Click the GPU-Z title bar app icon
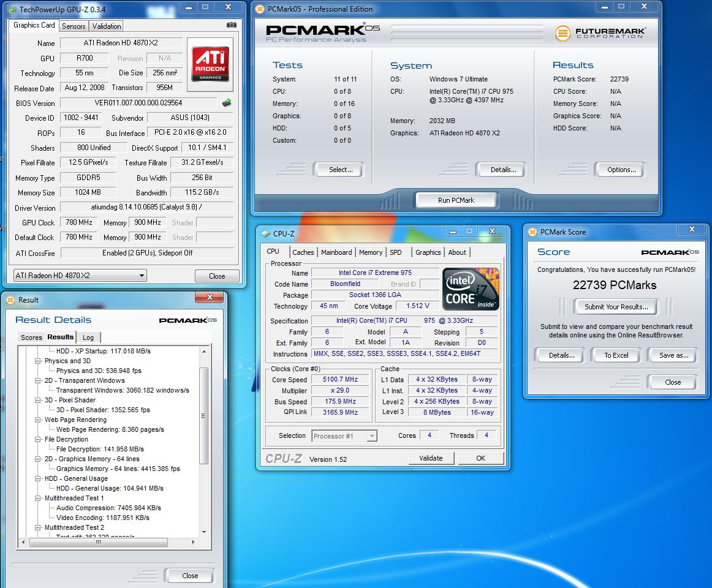 [12, 9]
